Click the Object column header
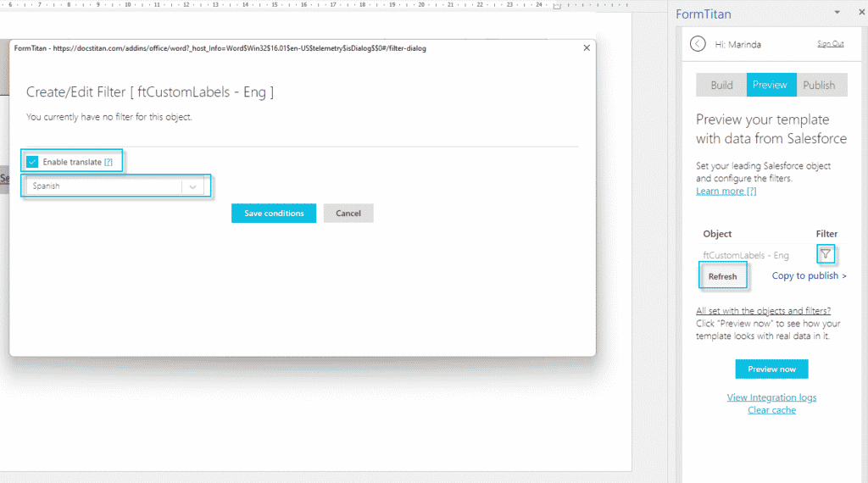This screenshot has height=483, width=868. click(x=717, y=234)
